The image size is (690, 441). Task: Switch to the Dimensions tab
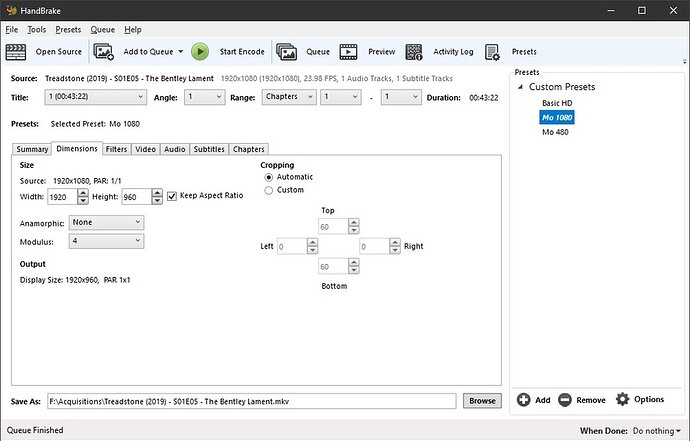[77, 148]
